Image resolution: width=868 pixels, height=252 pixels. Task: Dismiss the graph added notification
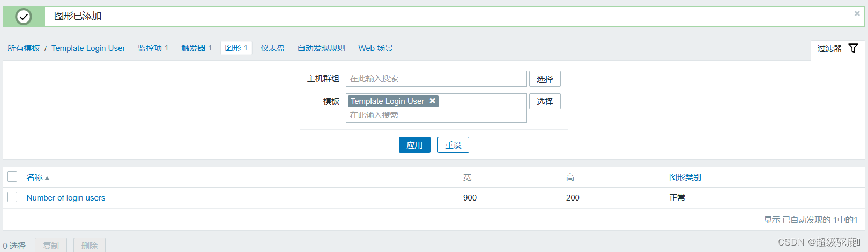coord(857,13)
